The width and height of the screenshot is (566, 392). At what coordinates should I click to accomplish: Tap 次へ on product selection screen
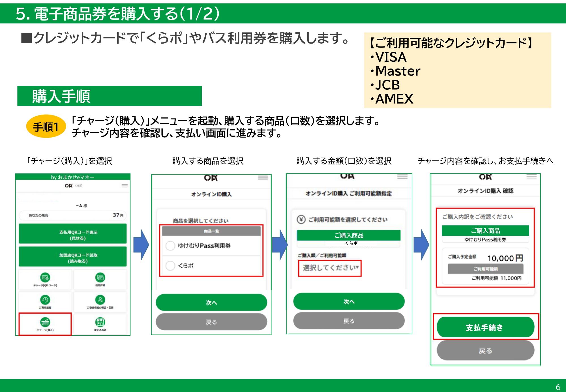tap(211, 303)
